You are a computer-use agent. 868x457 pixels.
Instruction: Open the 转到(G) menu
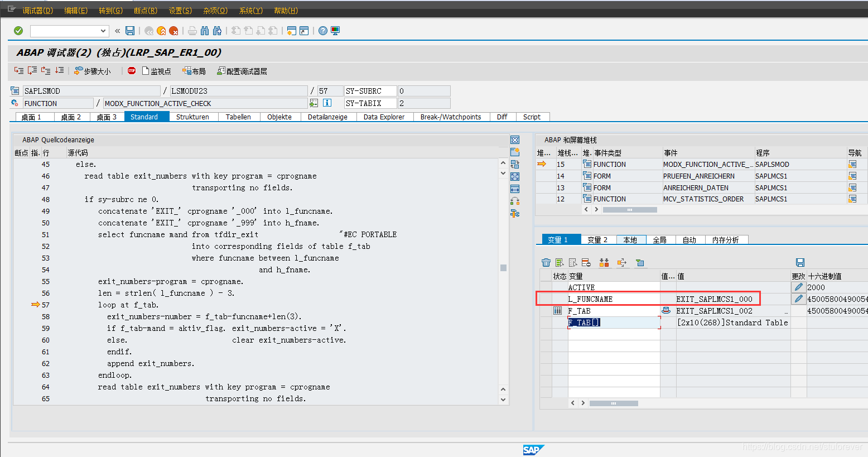coord(110,11)
